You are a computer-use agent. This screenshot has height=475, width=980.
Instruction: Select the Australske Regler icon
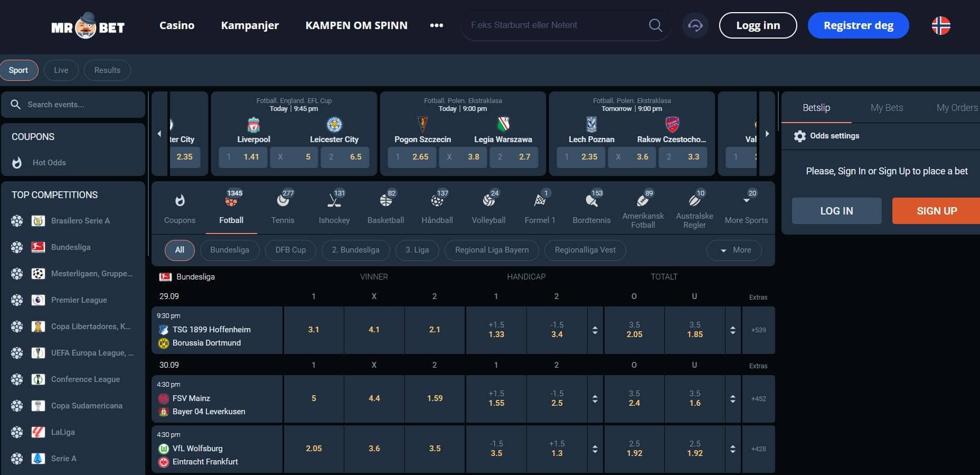[x=694, y=200]
